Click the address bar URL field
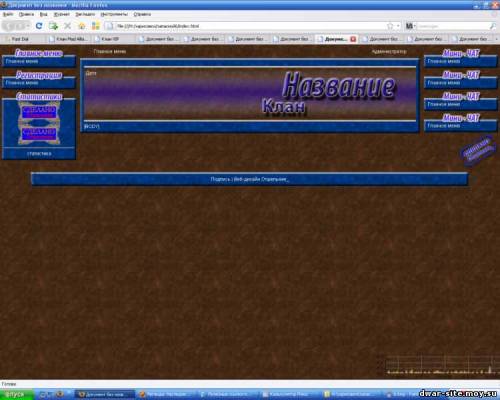The height and width of the screenshot is (400, 500). click(x=250, y=26)
